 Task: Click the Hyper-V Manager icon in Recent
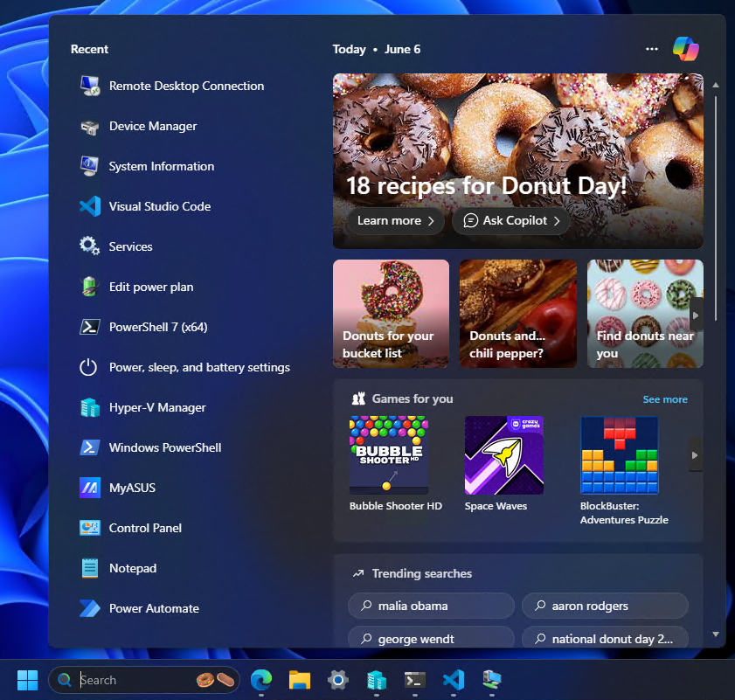point(89,407)
